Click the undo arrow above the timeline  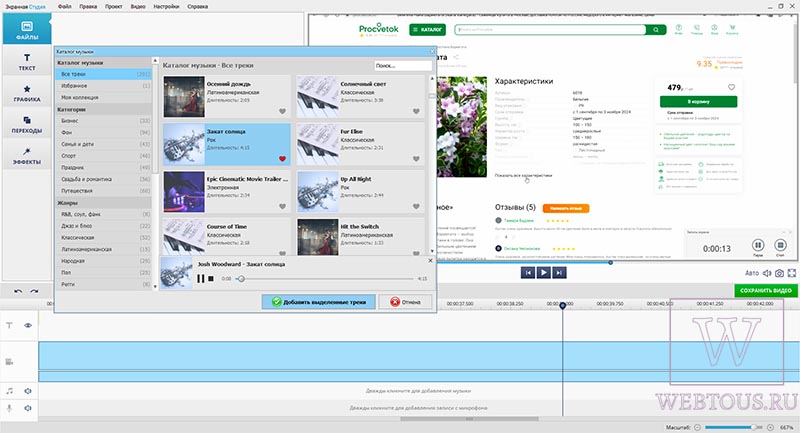18,291
